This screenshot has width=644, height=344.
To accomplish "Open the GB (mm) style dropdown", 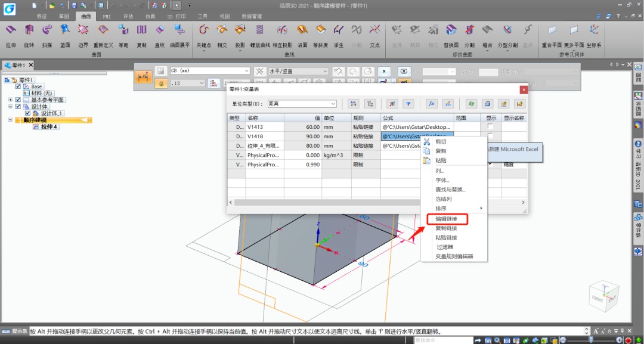I will 210,70.
